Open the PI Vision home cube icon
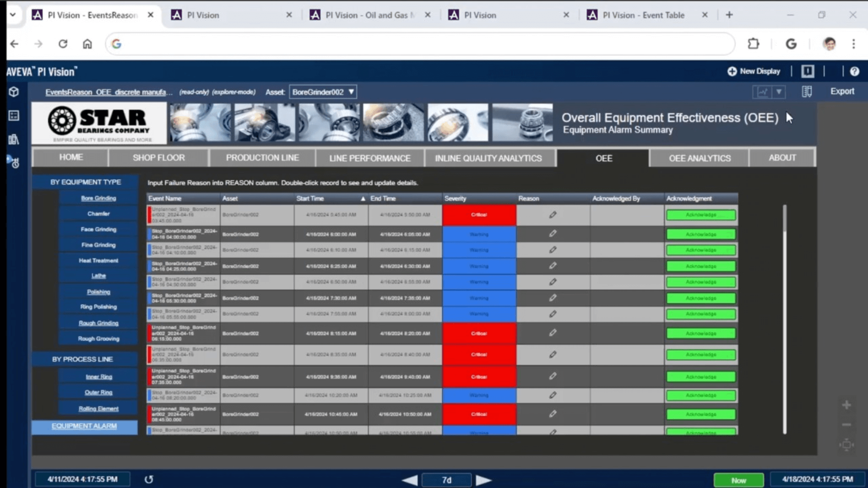 (x=14, y=92)
